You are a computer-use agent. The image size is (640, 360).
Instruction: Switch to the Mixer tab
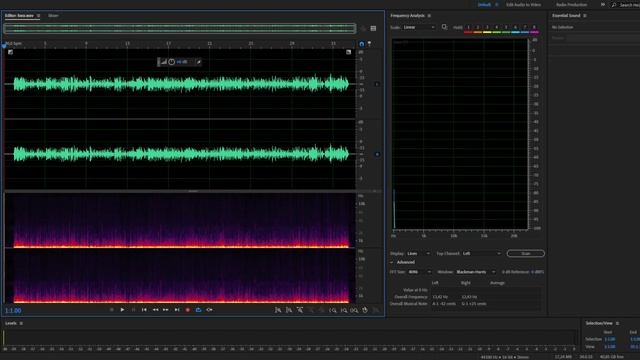53,16
